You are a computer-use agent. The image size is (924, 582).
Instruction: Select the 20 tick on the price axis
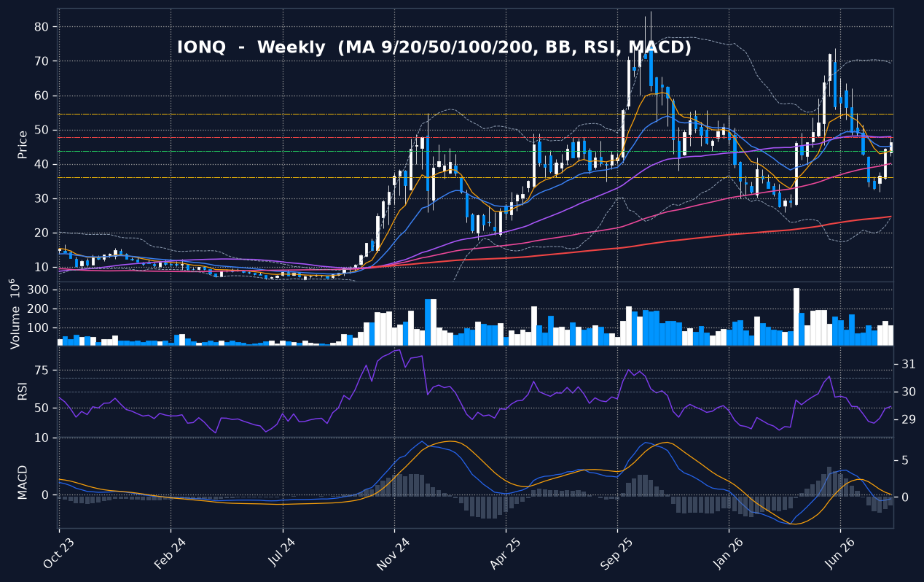pos(41,233)
